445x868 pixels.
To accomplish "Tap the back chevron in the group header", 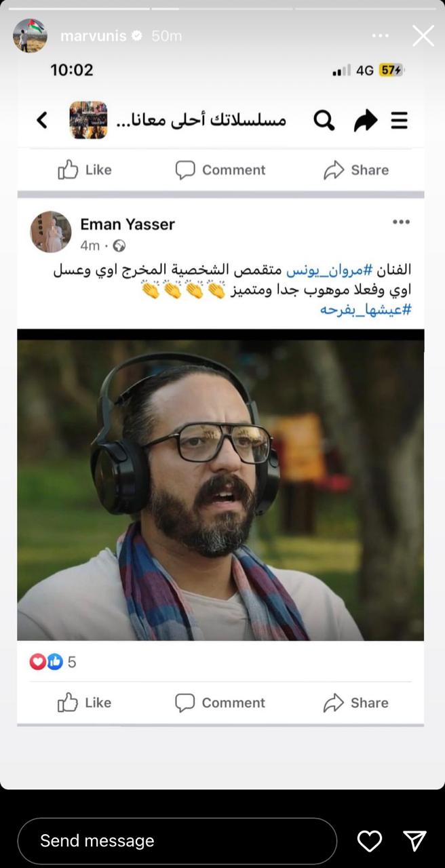I will [42, 121].
